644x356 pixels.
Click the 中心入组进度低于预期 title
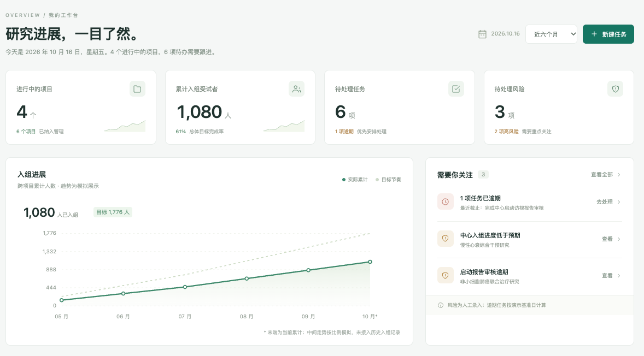[490, 235]
